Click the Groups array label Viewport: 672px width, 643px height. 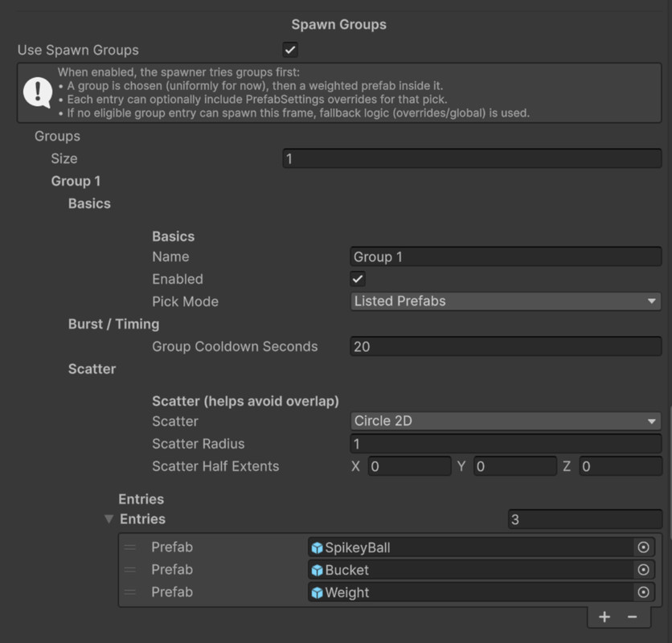pyautogui.click(x=57, y=136)
